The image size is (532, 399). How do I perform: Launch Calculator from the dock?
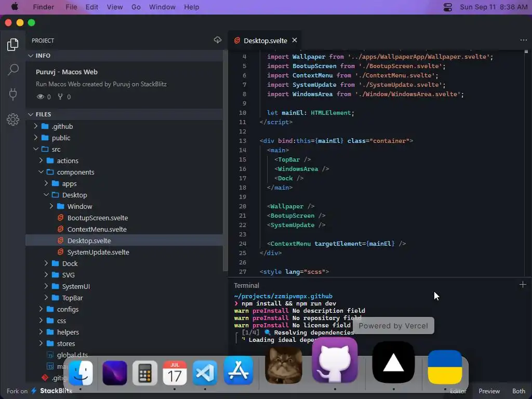point(145,373)
